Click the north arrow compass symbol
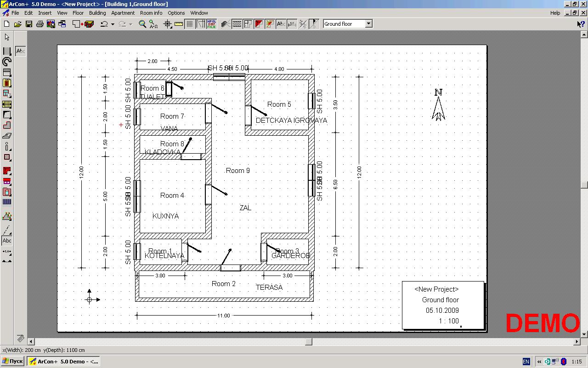 point(438,105)
